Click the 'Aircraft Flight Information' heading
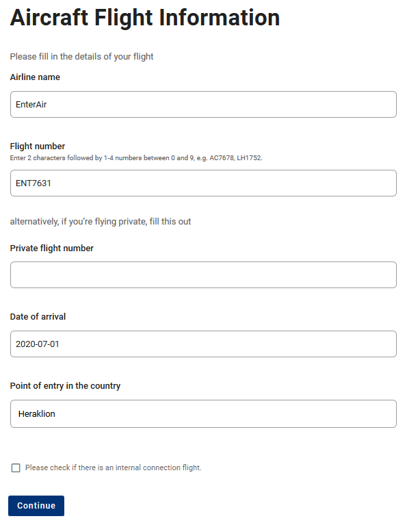The width and height of the screenshot is (420, 525). (145, 18)
